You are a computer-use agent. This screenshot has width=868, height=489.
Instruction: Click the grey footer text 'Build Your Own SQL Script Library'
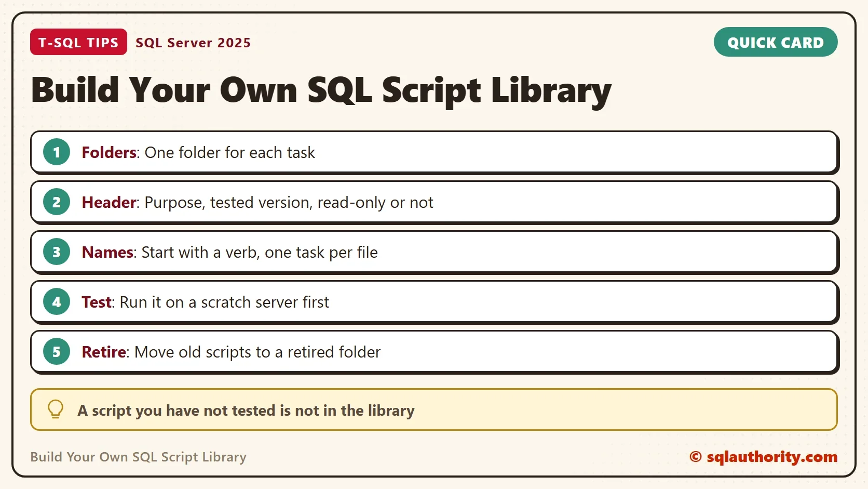[x=138, y=457]
